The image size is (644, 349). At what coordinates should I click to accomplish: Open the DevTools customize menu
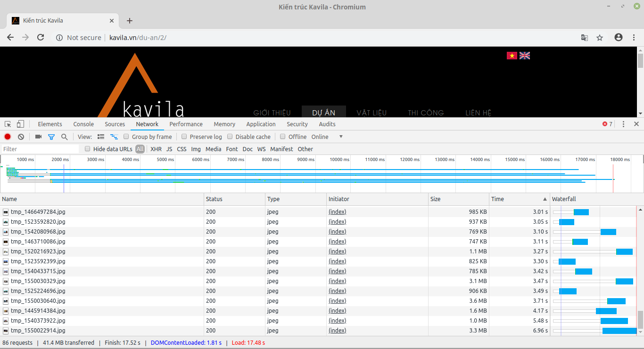coord(623,124)
